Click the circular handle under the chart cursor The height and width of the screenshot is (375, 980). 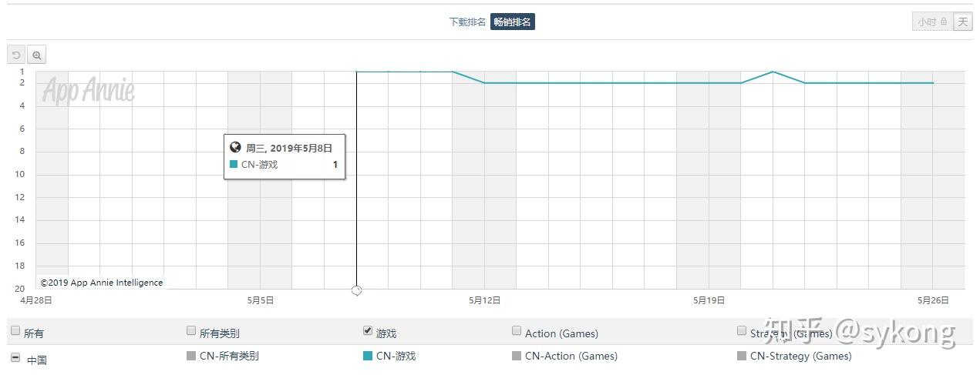click(x=356, y=290)
